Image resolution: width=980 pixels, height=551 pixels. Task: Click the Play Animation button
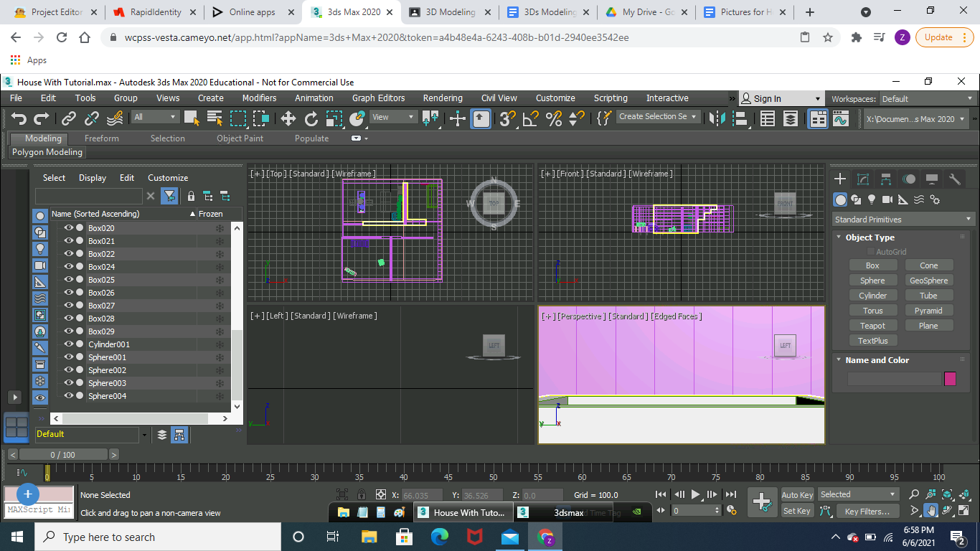(695, 494)
